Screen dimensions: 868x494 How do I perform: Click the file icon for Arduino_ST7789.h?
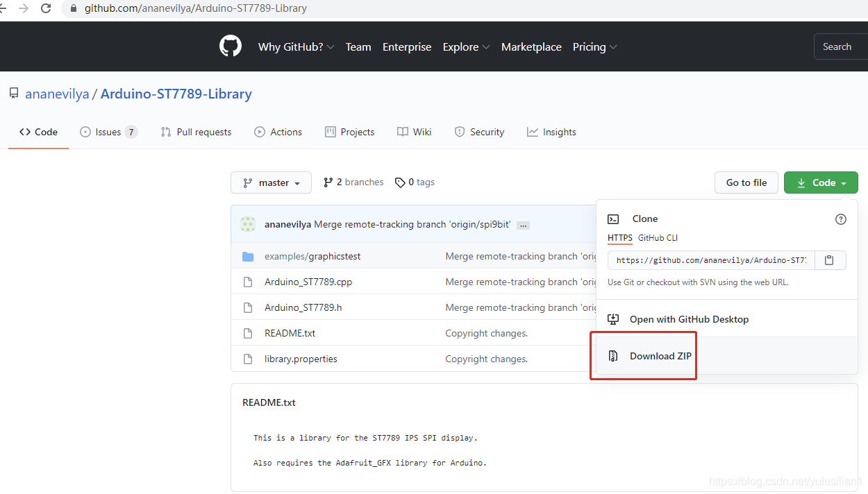tap(248, 307)
